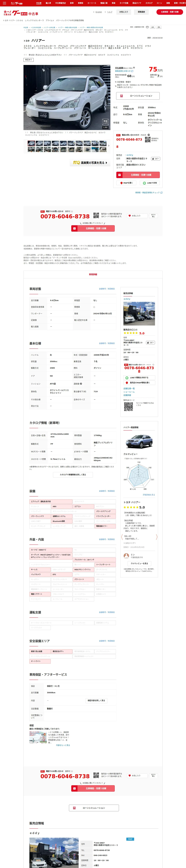Click dealer 5.0 star rating
The image size is (186, 868).
click(134, 333)
